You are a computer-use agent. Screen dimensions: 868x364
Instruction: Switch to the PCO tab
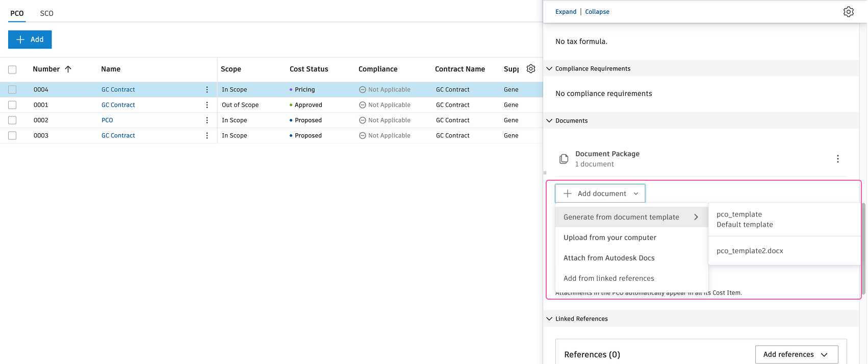[17, 13]
